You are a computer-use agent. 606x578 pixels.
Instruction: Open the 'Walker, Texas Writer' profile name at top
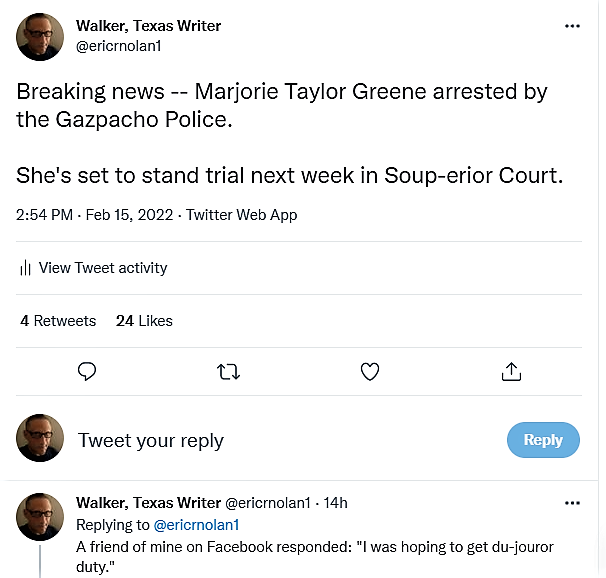pyautogui.click(x=148, y=25)
